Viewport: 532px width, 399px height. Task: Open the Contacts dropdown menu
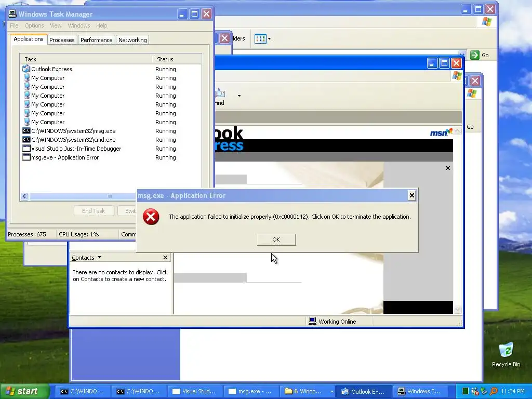[87, 258]
